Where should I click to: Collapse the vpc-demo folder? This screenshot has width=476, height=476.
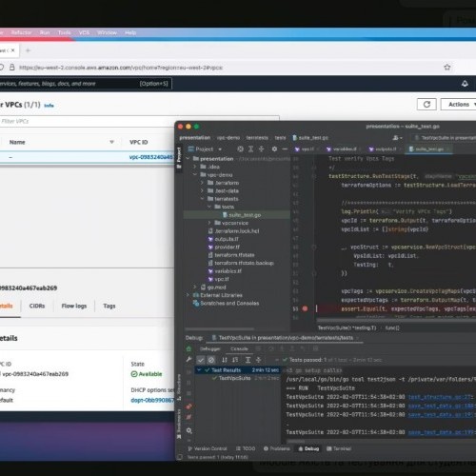click(195, 175)
